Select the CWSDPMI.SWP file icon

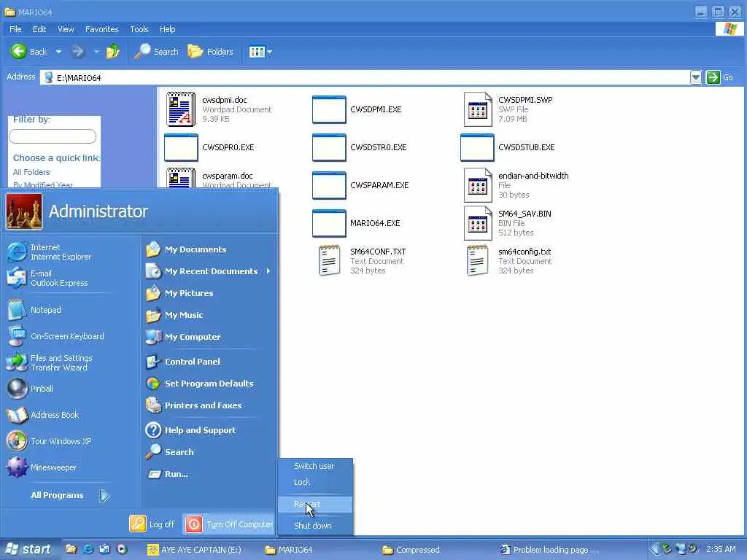click(x=478, y=109)
